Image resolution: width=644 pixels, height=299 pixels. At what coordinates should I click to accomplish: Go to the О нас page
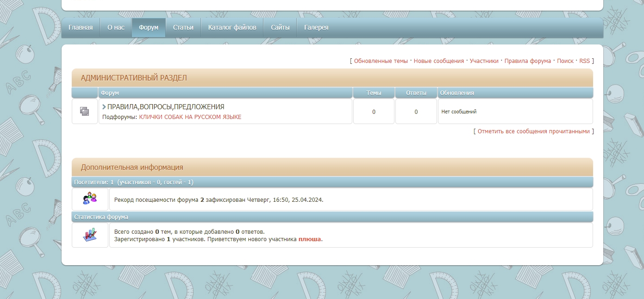(x=116, y=27)
